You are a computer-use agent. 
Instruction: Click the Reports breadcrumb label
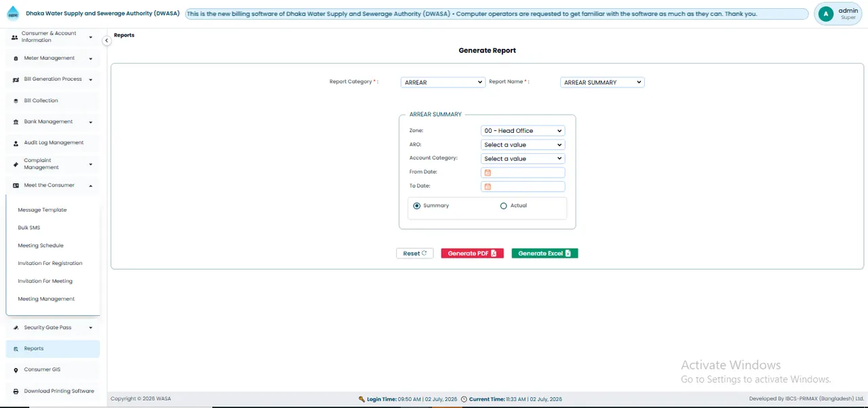click(x=124, y=35)
